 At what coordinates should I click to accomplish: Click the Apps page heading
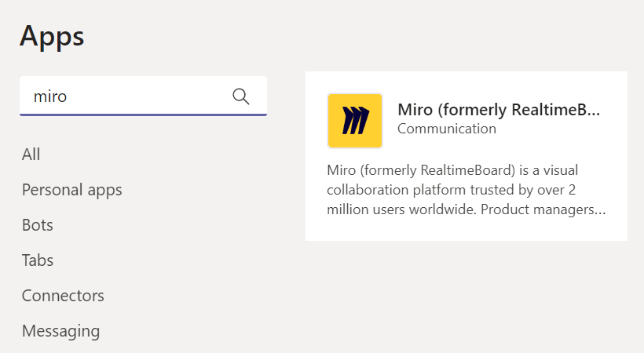click(x=52, y=36)
